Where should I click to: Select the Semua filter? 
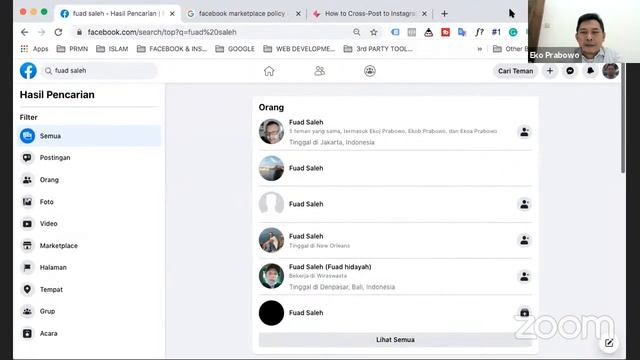[x=89, y=136]
